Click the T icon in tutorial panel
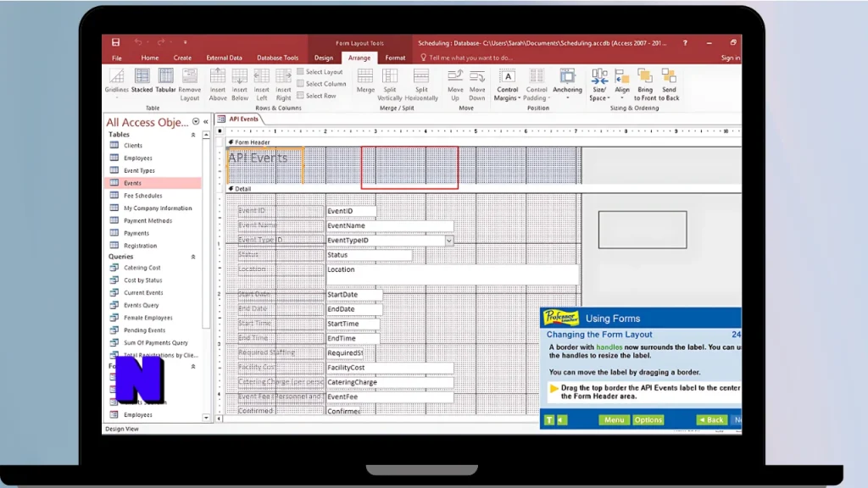Viewport: 868px width, 488px height. pyautogui.click(x=549, y=420)
